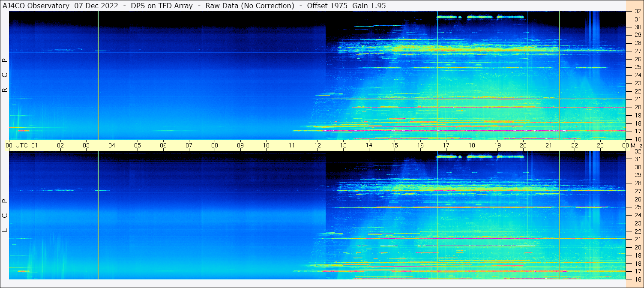Click the 'L C P' panel label
Viewport: 644px width, 288px height.
5,216
